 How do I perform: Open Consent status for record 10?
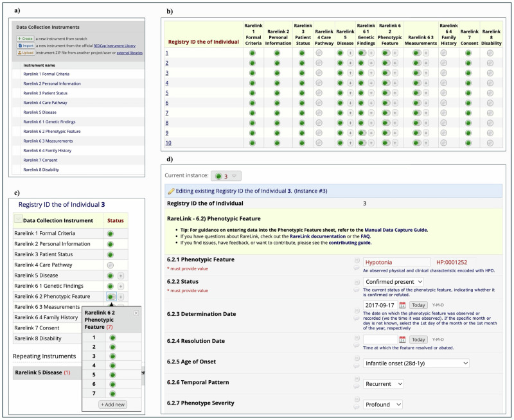pyautogui.click(x=468, y=143)
